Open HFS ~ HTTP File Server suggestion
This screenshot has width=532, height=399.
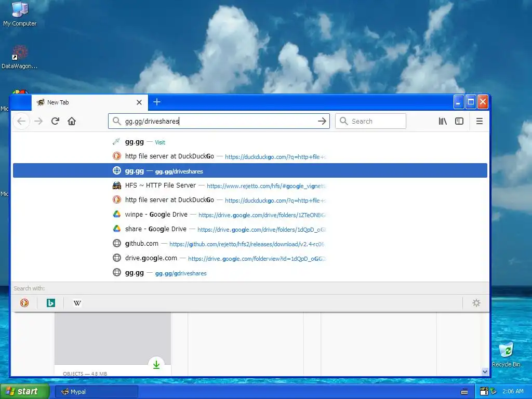pos(250,185)
